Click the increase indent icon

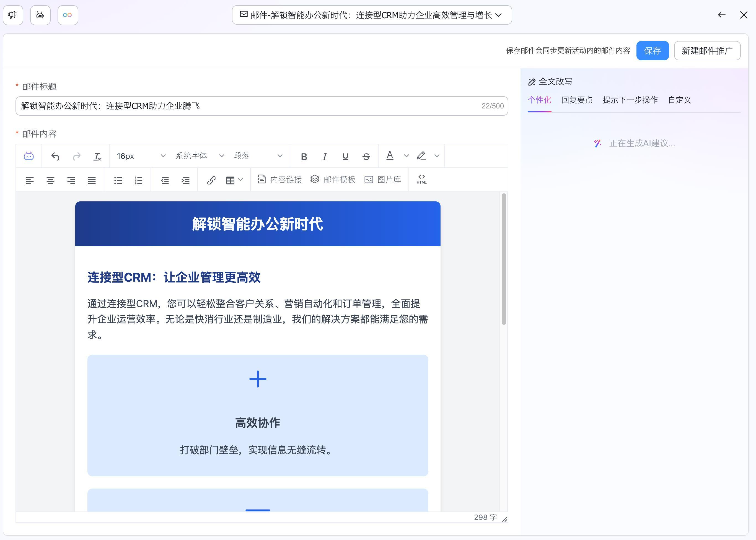(x=186, y=180)
